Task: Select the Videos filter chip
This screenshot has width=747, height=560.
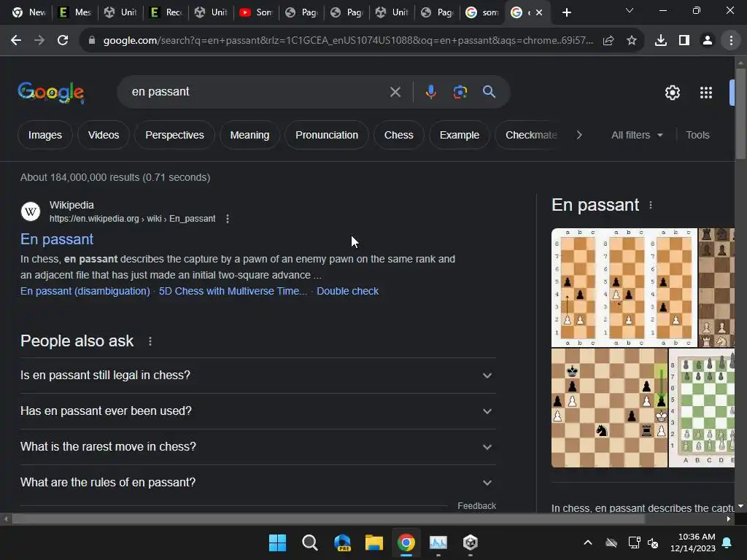Action: click(104, 135)
